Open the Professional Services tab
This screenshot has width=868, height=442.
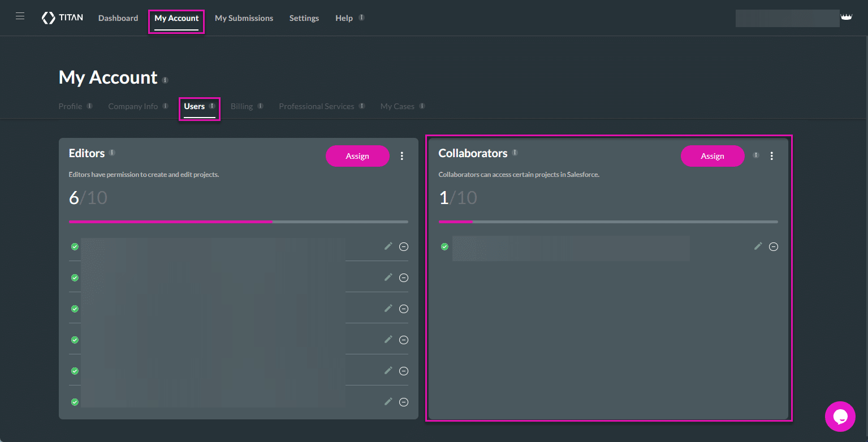click(317, 106)
